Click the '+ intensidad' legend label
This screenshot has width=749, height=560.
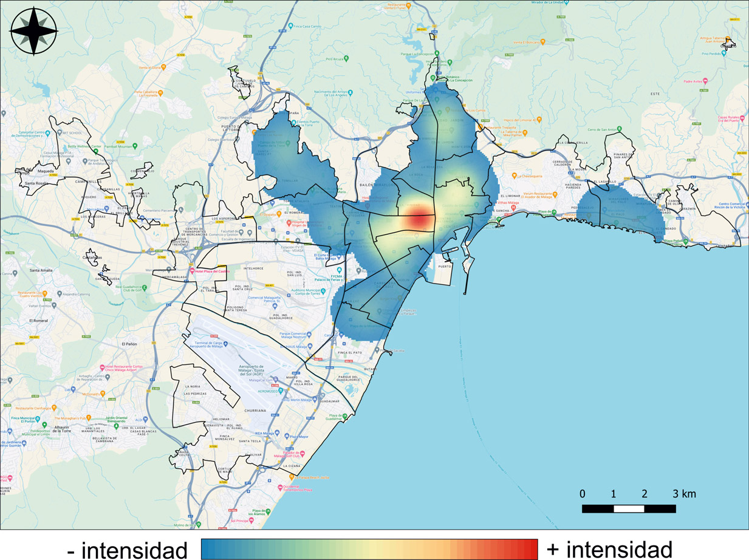click(x=609, y=548)
